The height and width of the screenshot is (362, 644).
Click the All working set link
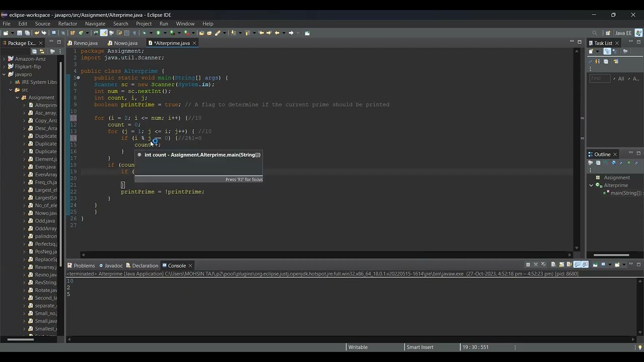[x=621, y=78]
